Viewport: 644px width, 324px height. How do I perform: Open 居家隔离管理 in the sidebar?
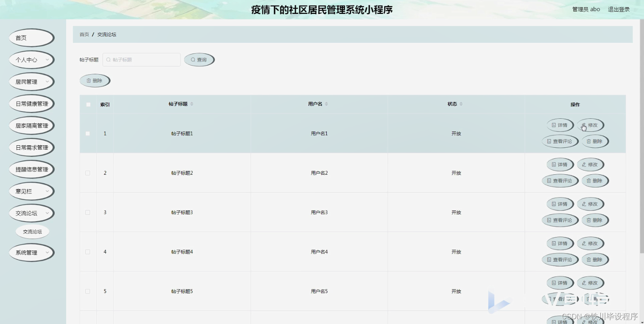pyautogui.click(x=31, y=125)
